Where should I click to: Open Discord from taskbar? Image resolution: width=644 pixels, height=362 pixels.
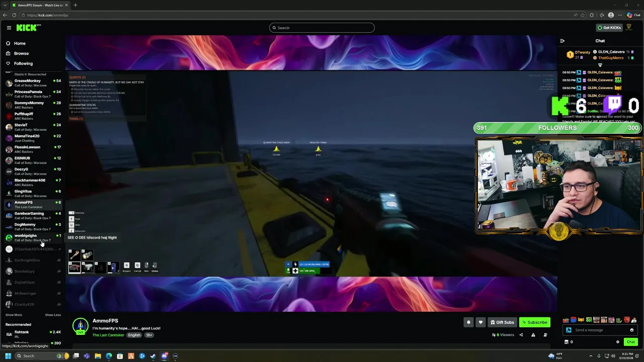(x=164, y=356)
